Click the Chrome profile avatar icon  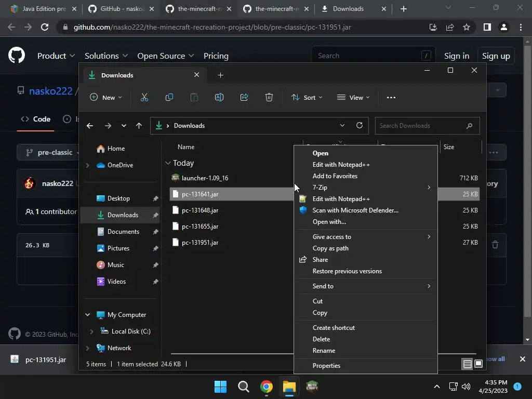click(x=504, y=27)
